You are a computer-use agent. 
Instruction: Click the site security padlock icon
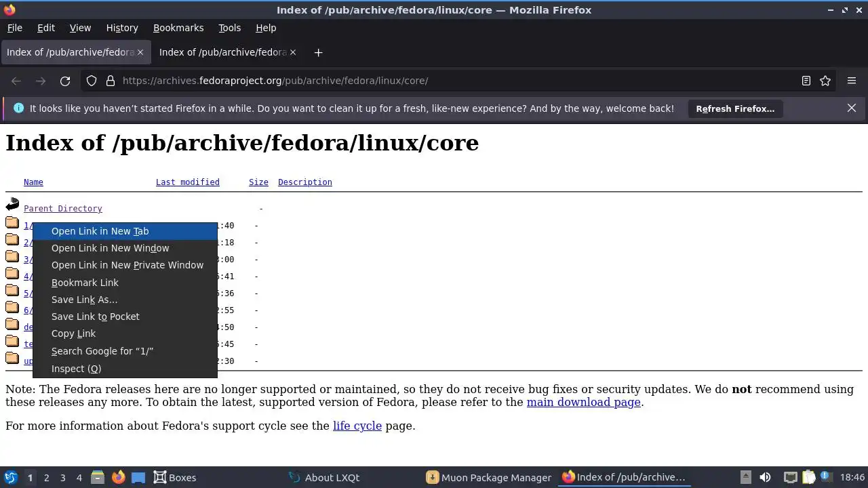111,81
